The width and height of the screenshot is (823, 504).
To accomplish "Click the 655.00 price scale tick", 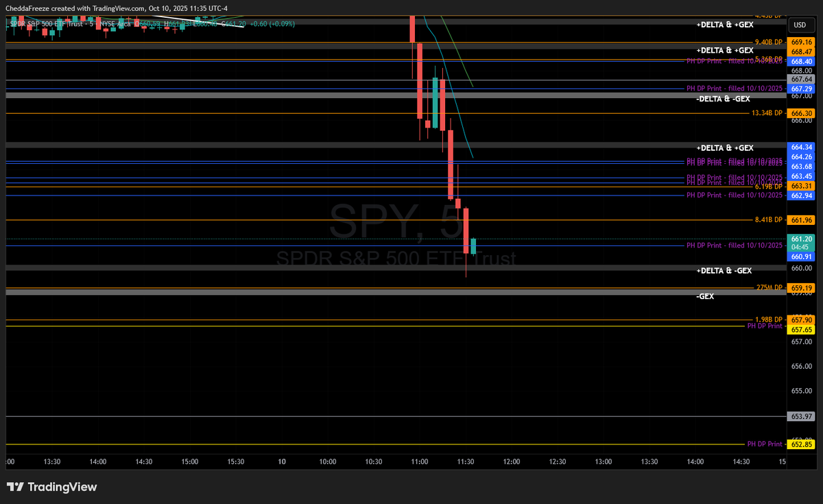I will [x=801, y=391].
